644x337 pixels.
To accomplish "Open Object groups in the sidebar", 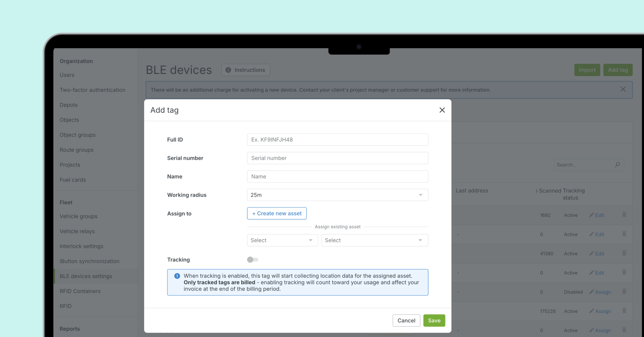I will coord(78,135).
